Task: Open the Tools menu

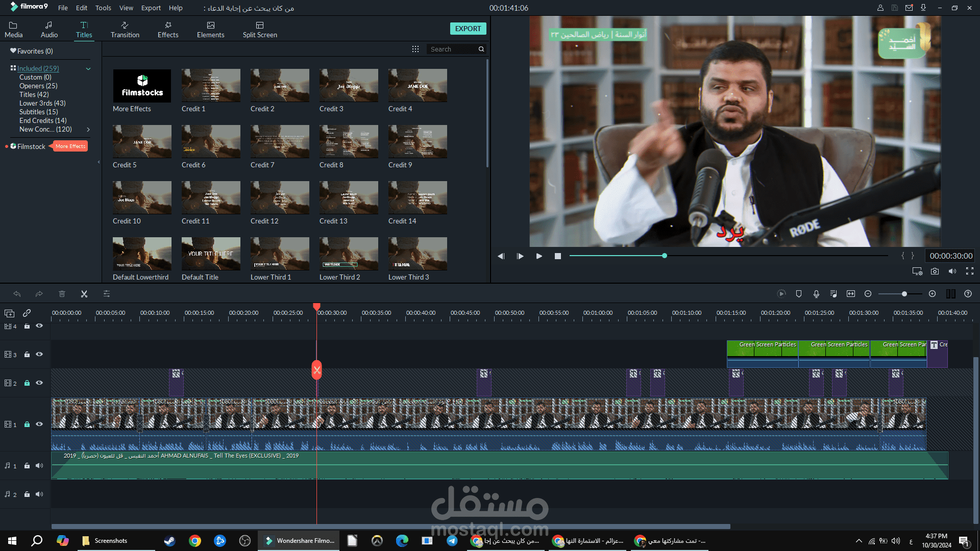Action: 103,8
